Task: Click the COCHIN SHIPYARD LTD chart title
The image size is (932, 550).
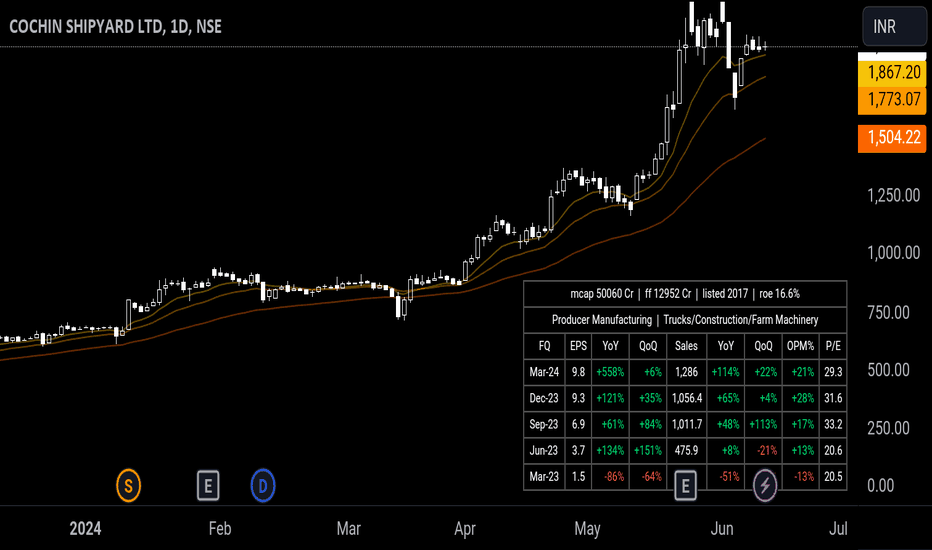Action: 115,27
